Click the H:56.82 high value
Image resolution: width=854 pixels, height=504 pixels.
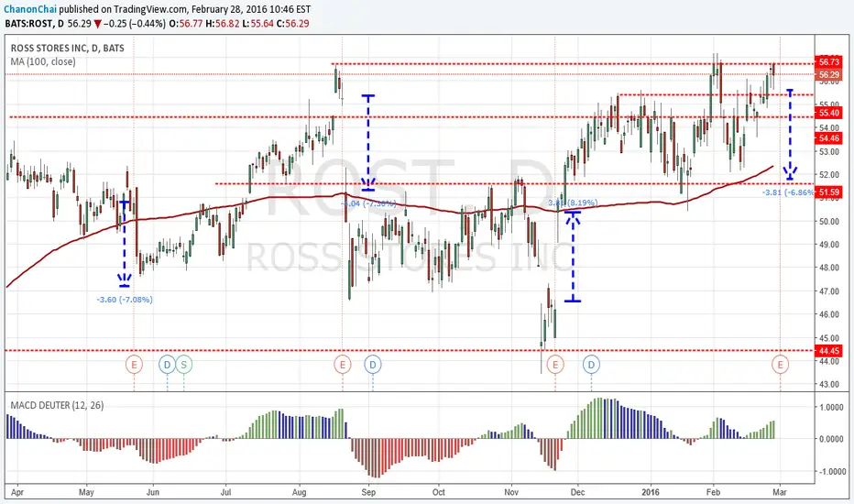coord(223,24)
